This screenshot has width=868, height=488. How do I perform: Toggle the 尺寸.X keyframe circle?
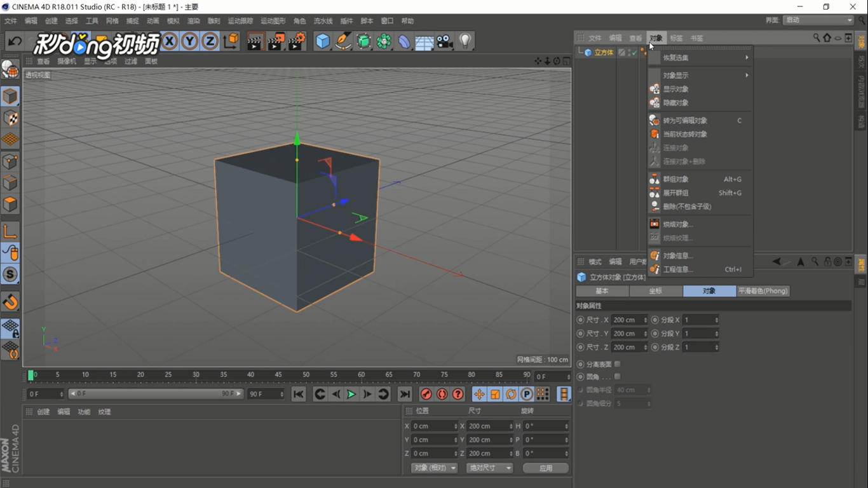(580, 320)
